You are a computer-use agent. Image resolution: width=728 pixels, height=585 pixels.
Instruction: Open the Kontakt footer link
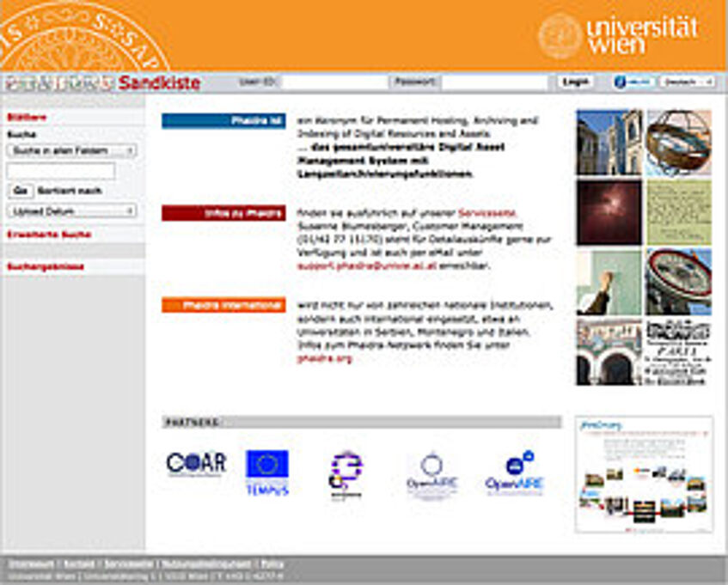79,564
